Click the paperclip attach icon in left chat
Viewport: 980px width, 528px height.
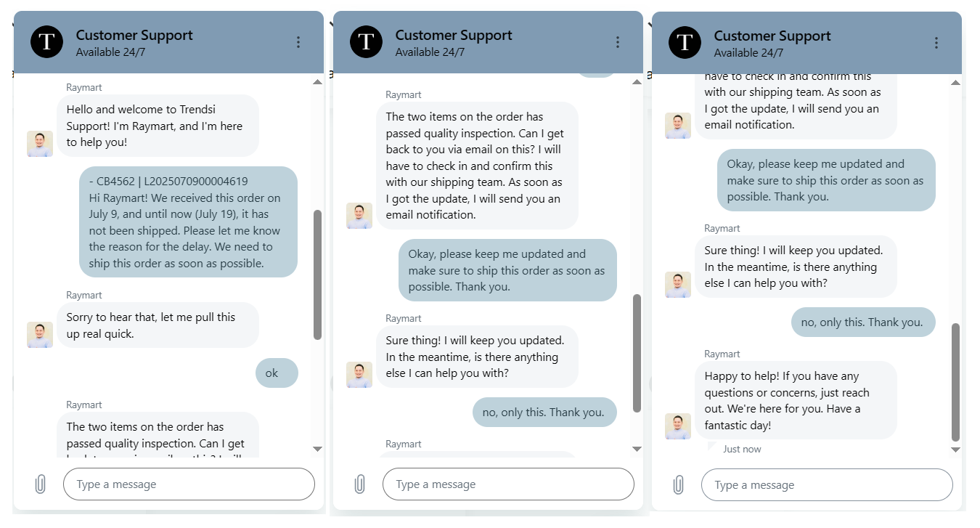coord(41,484)
